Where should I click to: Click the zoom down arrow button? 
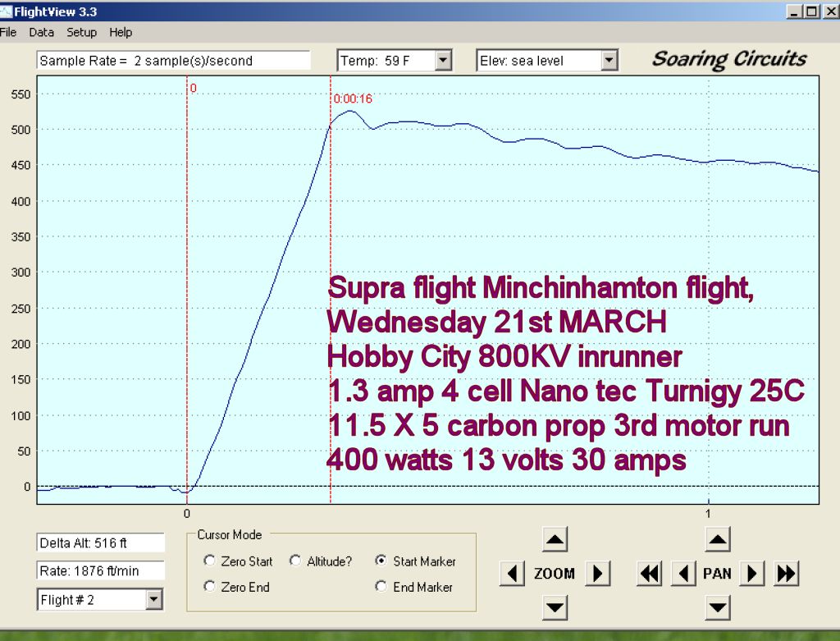coord(555,608)
